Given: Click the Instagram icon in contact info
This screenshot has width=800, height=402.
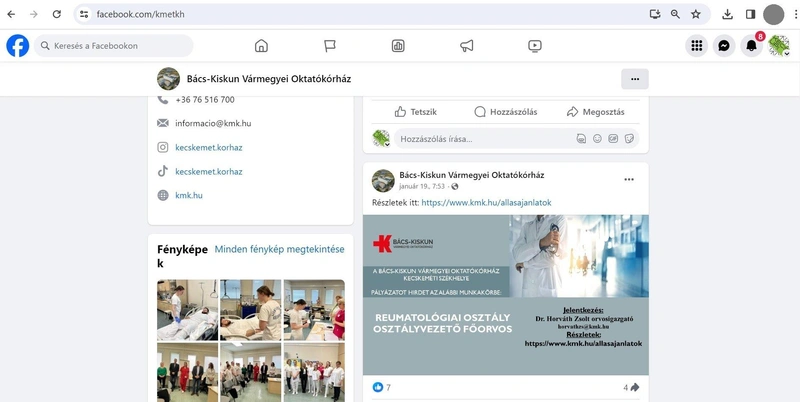Looking at the screenshot, I should 163,147.
